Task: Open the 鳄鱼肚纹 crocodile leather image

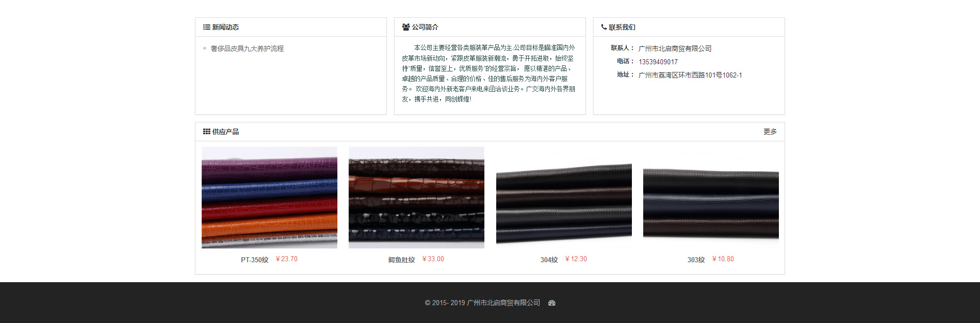Action: pos(416,197)
